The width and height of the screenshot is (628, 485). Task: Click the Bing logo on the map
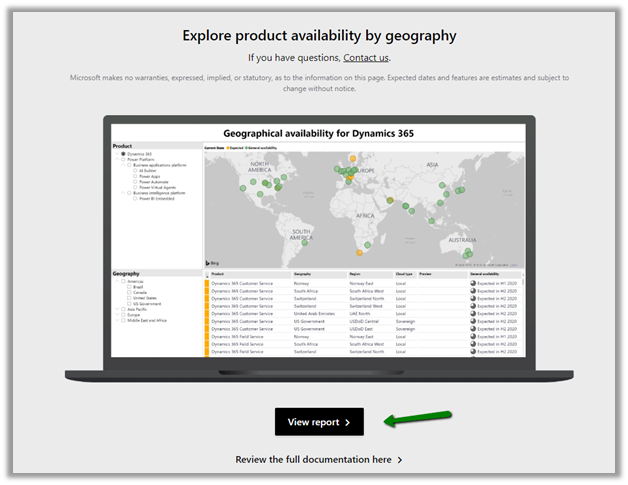click(212, 262)
